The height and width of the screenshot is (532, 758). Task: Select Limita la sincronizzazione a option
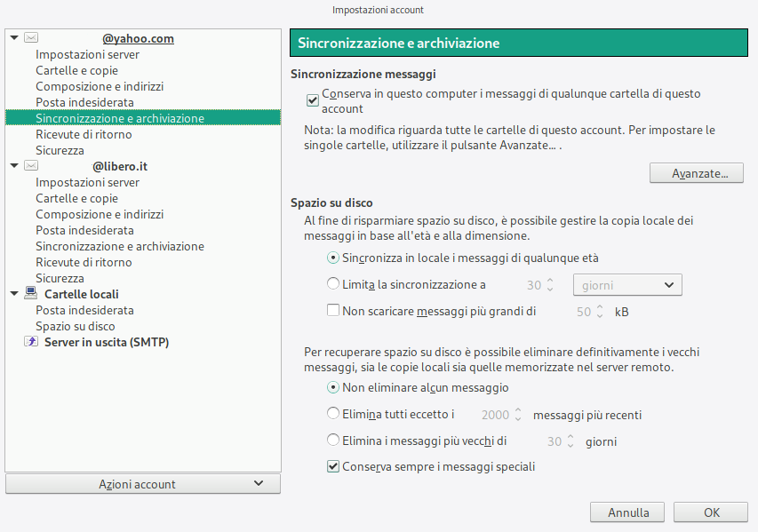point(333,283)
